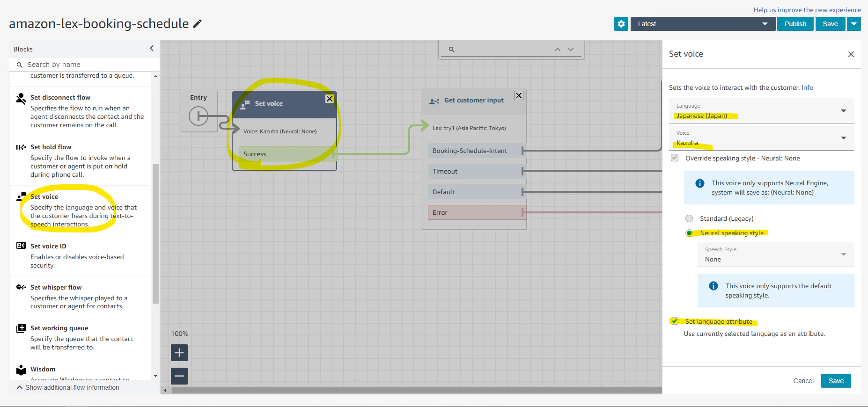This screenshot has height=407, width=868.
Task: Click the canvas horizontal scrollbar
Action: [x=417, y=390]
